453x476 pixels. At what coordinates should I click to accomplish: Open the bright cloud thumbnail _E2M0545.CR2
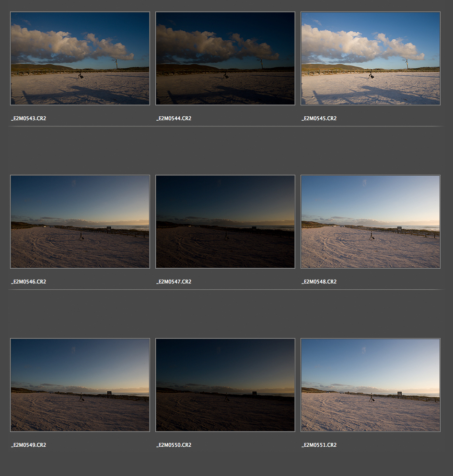371,58
